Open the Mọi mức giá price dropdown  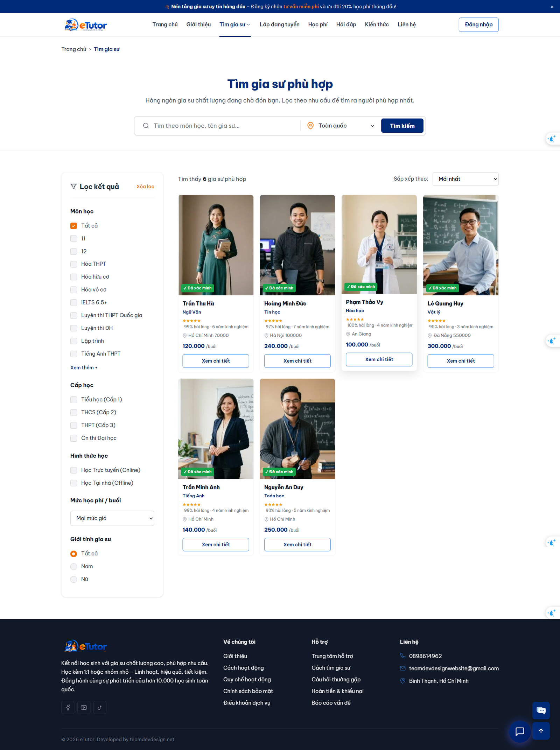tap(112, 518)
